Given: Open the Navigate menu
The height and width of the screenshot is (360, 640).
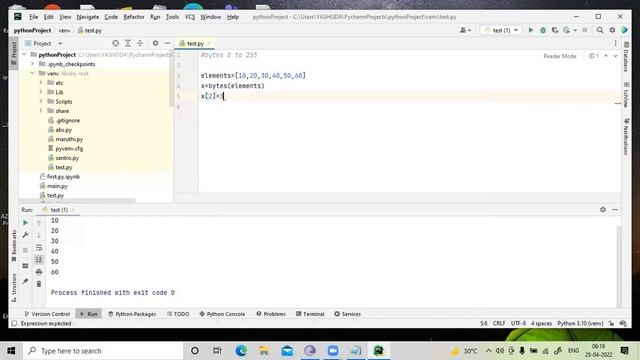Looking at the screenshot, I should (88, 17).
